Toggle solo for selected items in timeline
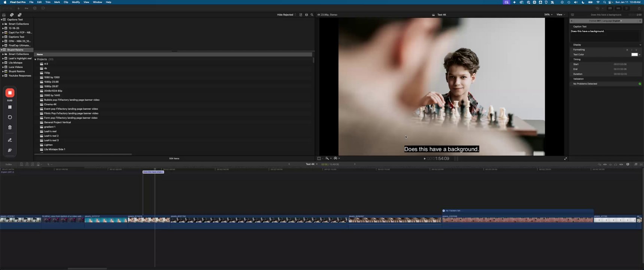Viewport: 644px width, 270px height. click(x=616, y=165)
